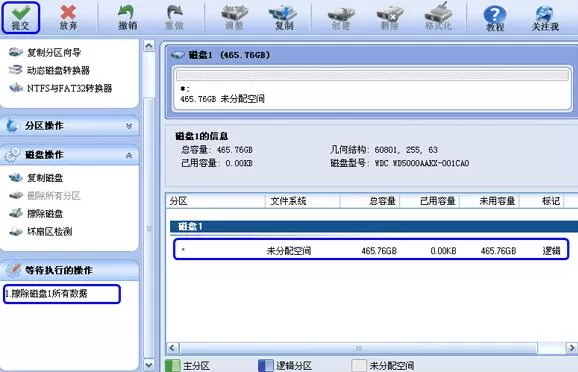Click the 撤销 undo toolbar icon
This screenshot has width=578, height=372.
[128, 18]
